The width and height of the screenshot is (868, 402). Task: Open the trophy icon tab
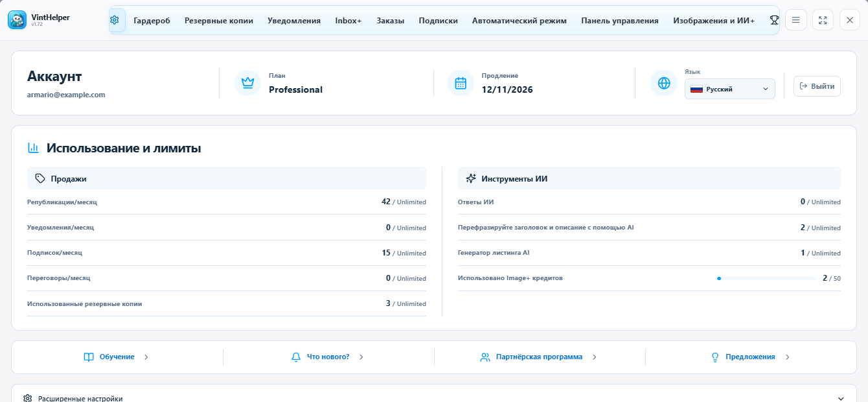pyautogui.click(x=774, y=20)
